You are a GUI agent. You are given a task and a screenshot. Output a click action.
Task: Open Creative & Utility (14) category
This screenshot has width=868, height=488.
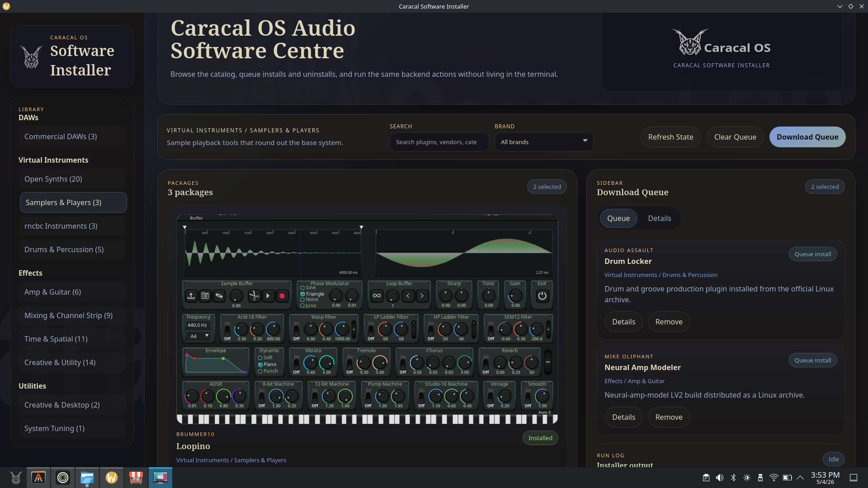tap(72, 362)
